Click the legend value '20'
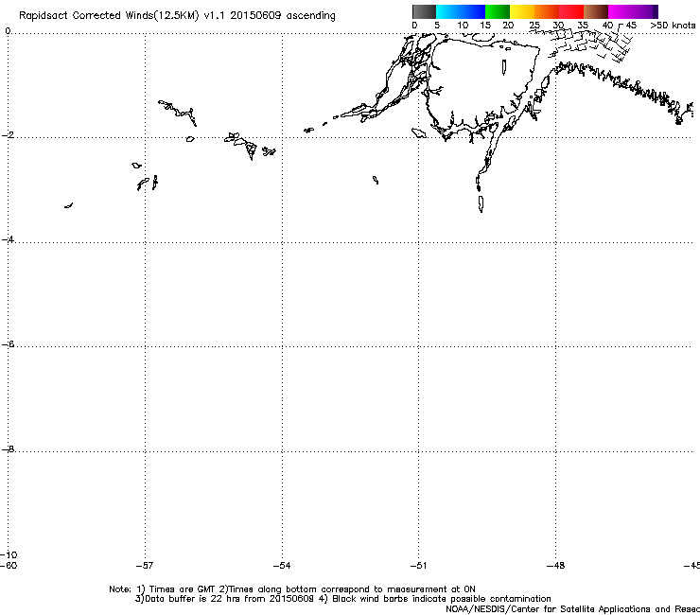Viewport: 700px width, 615px height. click(508, 26)
